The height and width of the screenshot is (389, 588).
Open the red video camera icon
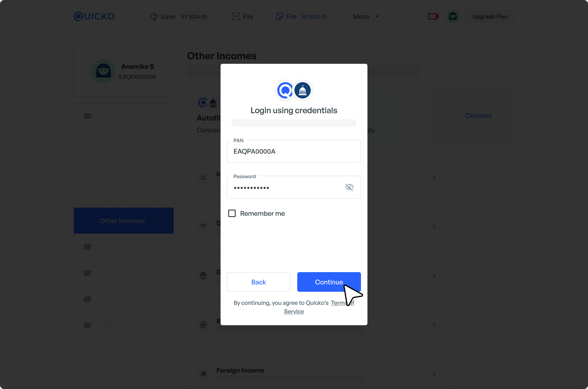433,16
